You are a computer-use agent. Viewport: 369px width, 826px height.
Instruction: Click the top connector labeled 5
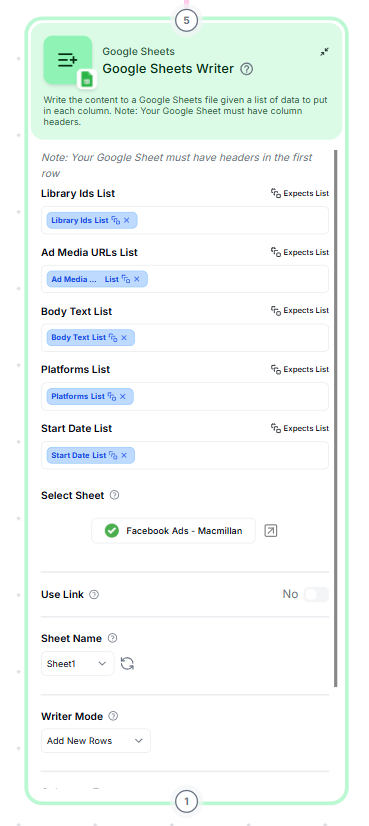[186, 21]
